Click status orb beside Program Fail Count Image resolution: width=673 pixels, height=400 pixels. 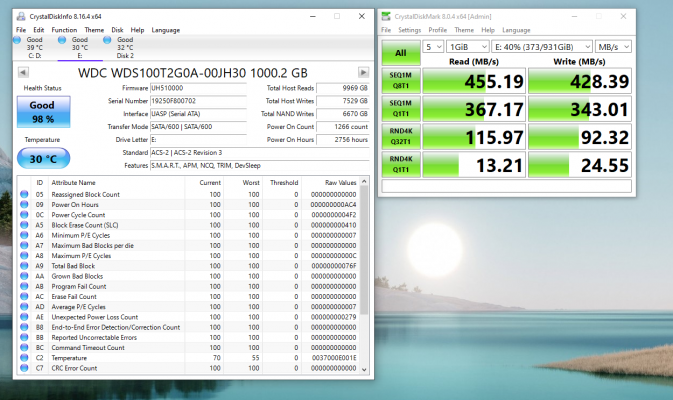click(24, 286)
